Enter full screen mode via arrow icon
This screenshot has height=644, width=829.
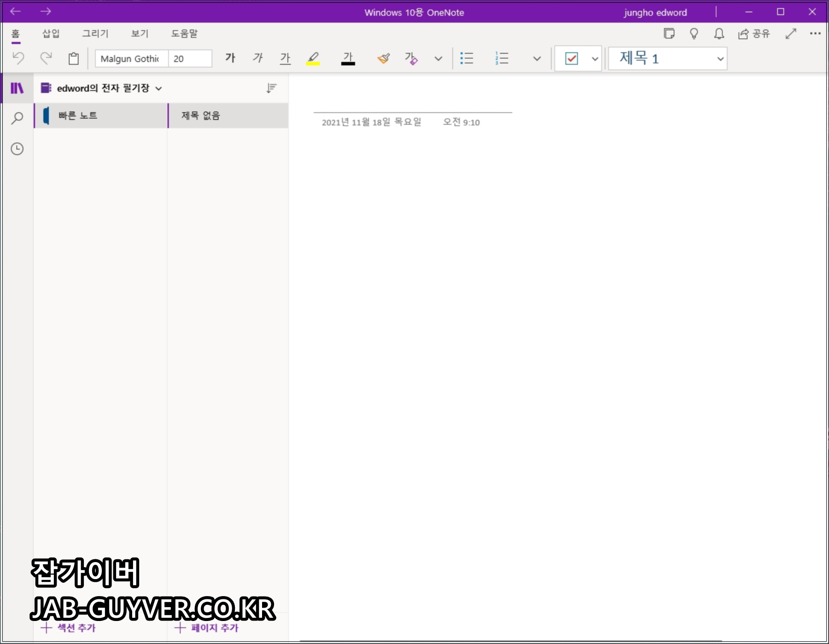click(791, 34)
